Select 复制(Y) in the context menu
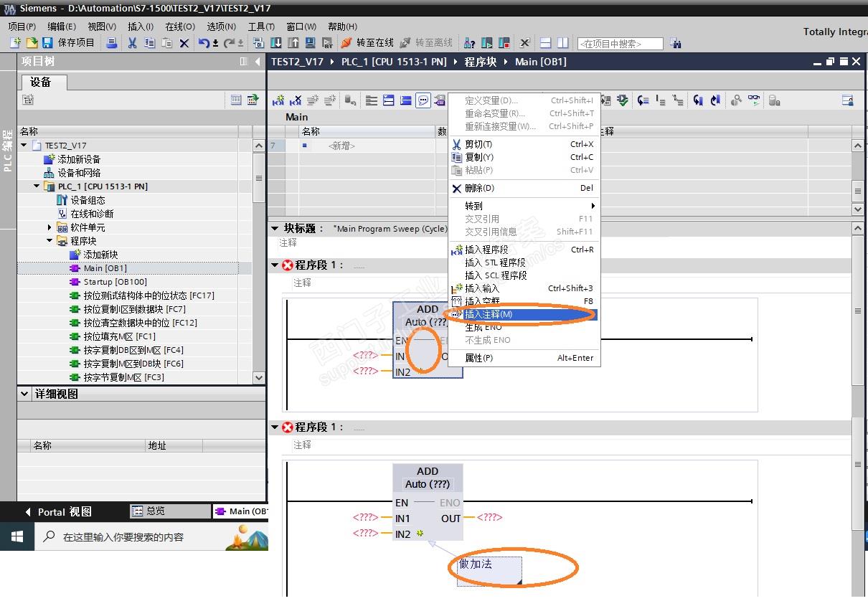Screen dimensions: 868x601 [524, 157]
